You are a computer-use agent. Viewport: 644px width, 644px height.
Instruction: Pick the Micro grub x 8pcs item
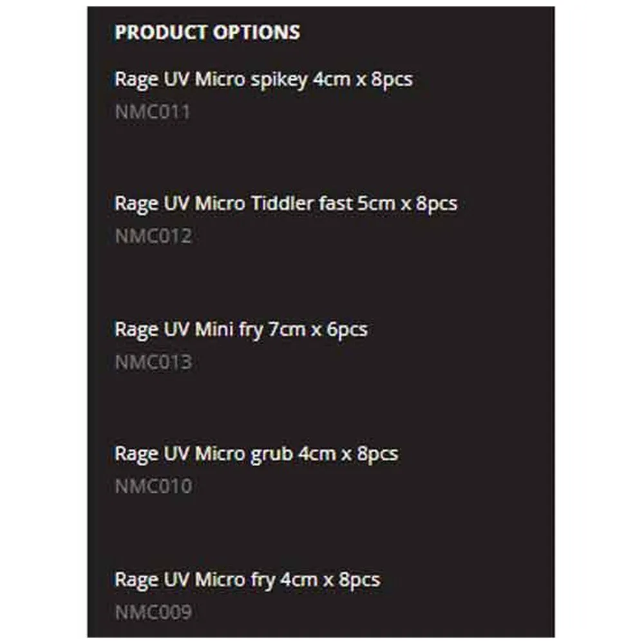pyautogui.click(x=256, y=453)
